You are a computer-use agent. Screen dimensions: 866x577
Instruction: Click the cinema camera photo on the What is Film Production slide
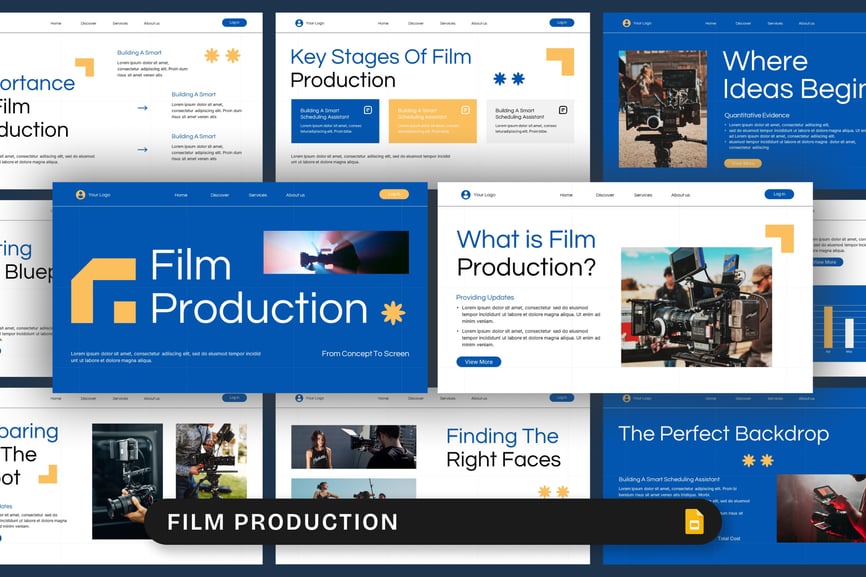click(x=696, y=307)
